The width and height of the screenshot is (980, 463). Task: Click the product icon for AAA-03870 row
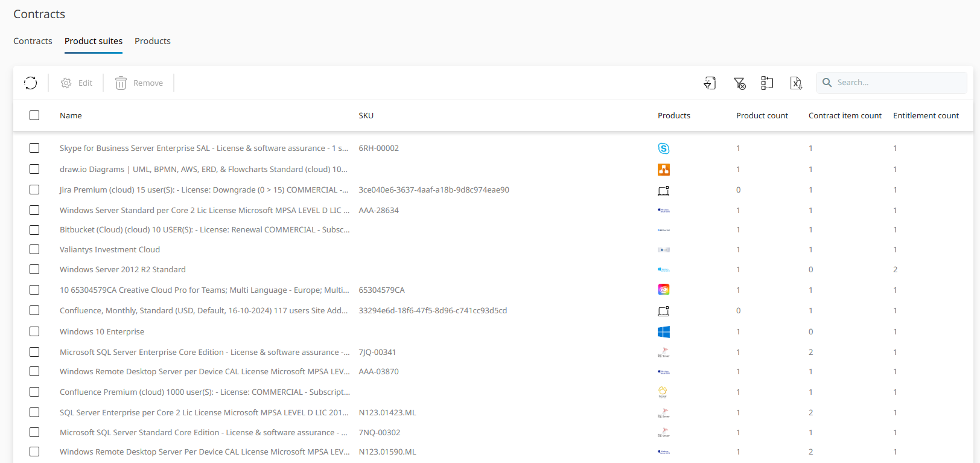click(664, 372)
